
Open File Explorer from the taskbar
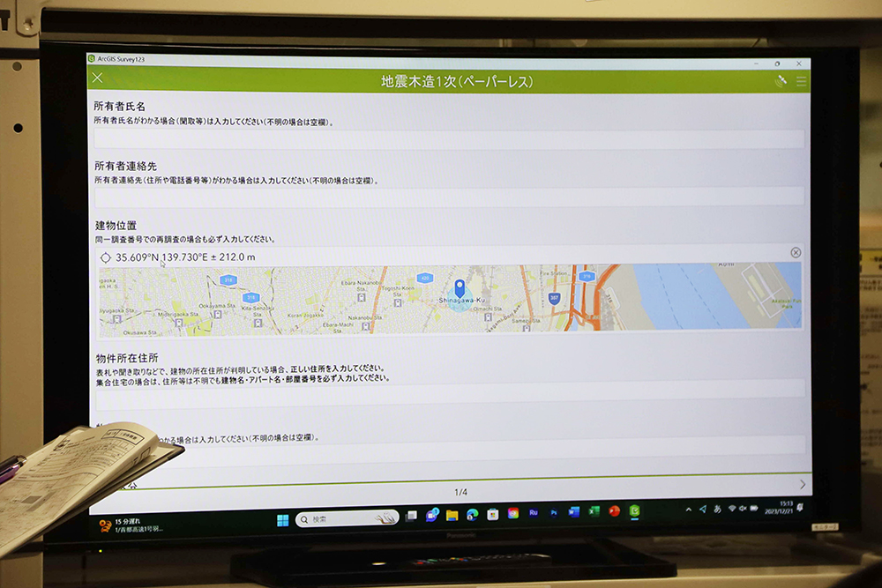pos(452,515)
